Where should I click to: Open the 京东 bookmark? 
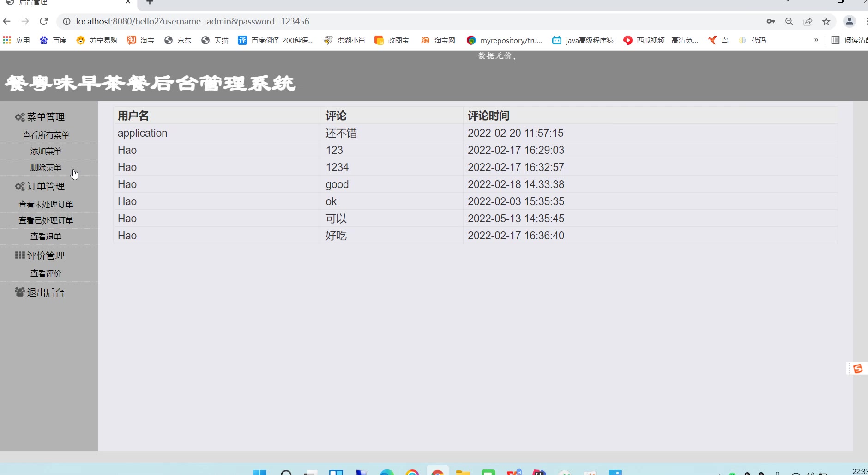(x=178, y=40)
